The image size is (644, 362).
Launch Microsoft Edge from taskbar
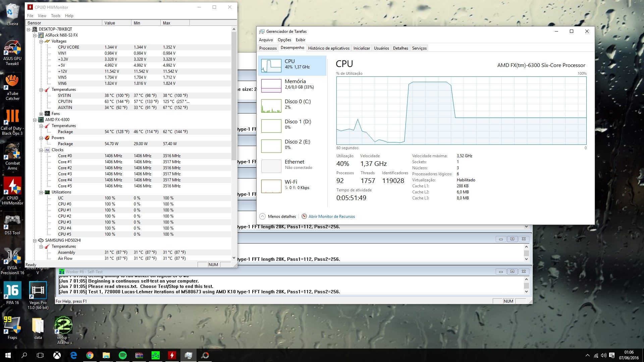coord(73,355)
